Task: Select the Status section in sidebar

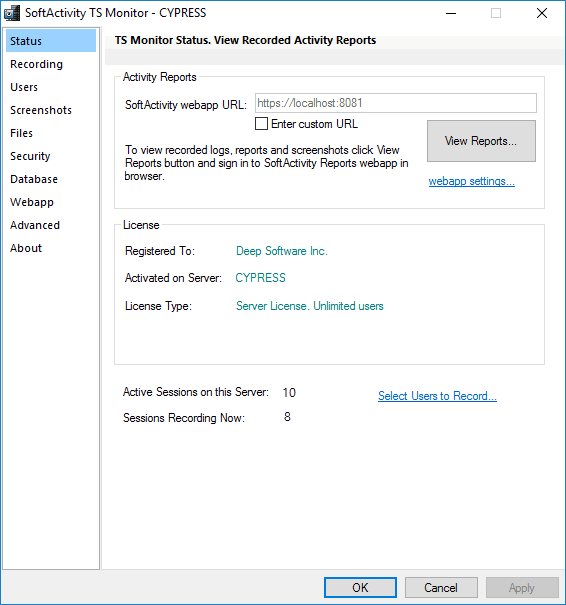Action: 51,41
